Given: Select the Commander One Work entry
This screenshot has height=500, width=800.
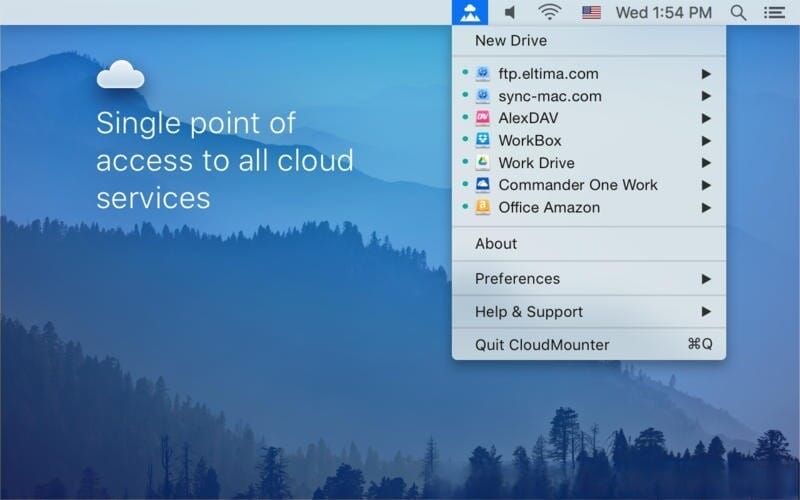Looking at the screenshot, I should (589, 185).
